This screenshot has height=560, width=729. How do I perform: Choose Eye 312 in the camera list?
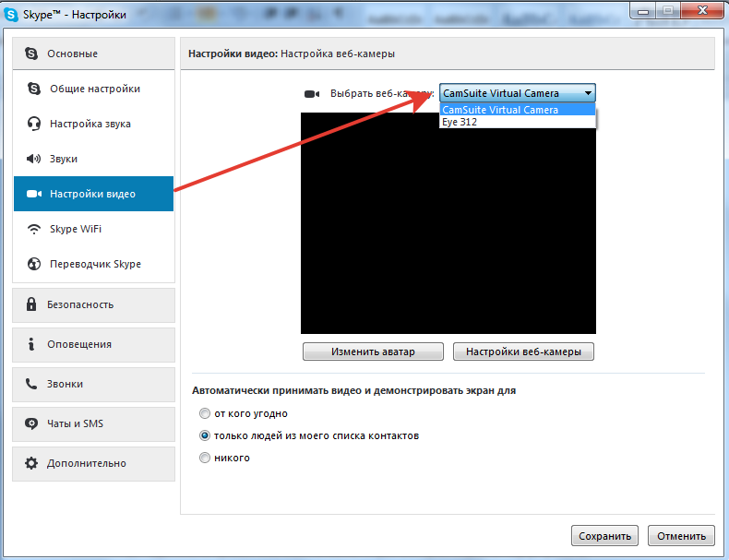(x=517, y=122)
